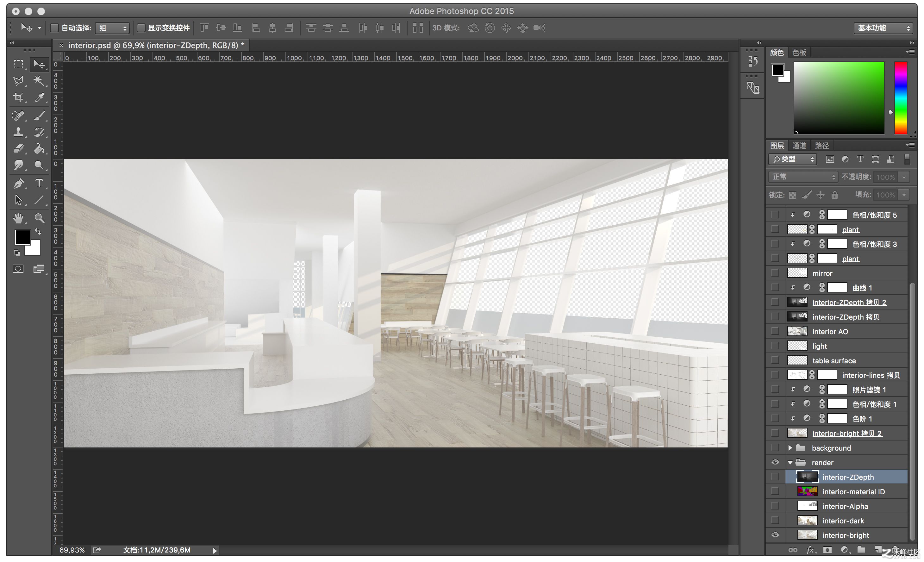The image size is (924, 562).
Task: Select the Rectangular Marquee tool
Action: (x=18, y=65)
